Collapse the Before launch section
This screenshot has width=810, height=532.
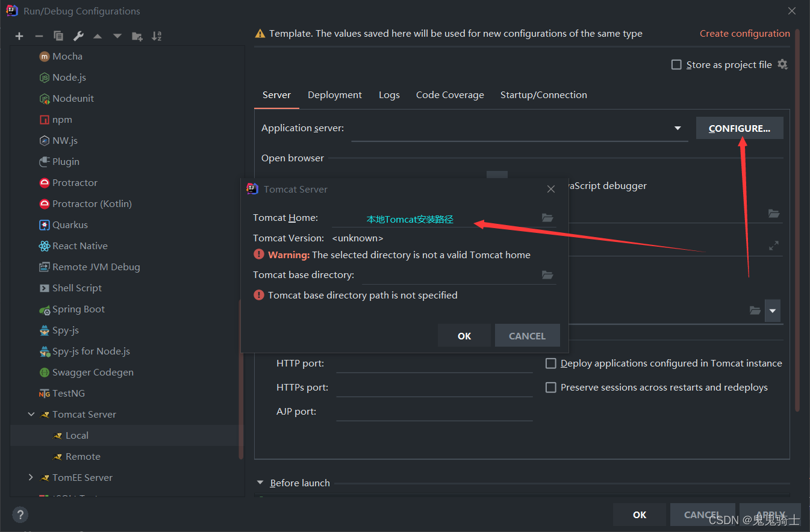pyautogui.click(x=260, y=483)
